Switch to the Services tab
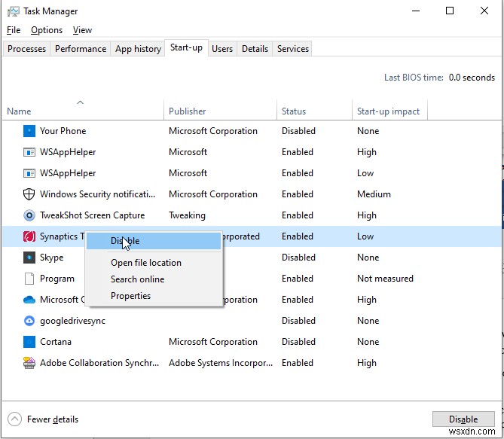 click(293, 49)
